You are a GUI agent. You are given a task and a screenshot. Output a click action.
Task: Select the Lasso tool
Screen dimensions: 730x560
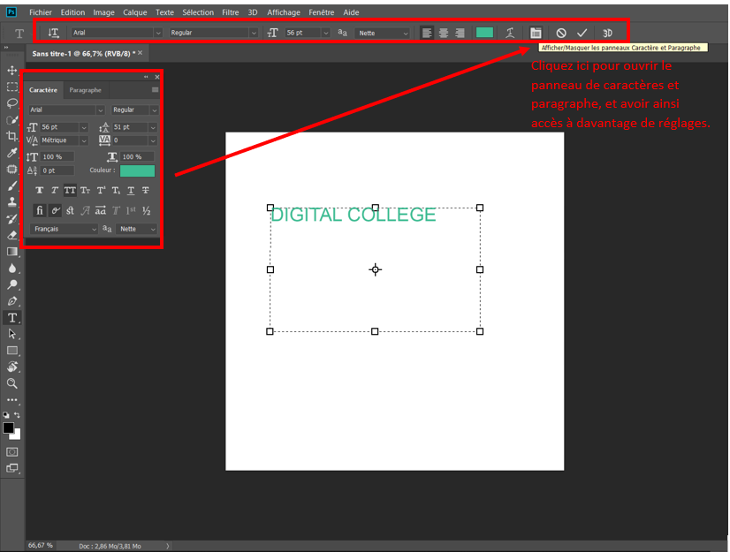(12, 103)
